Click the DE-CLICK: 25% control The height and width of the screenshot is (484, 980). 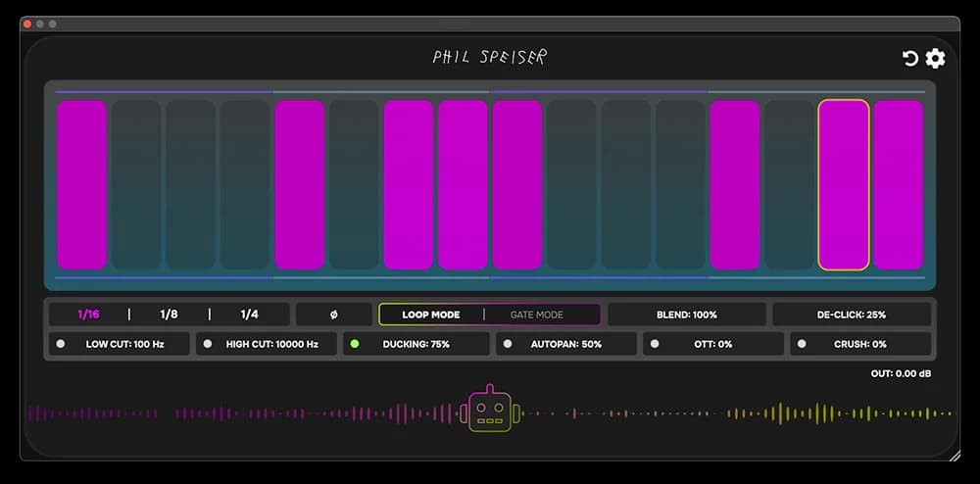(x=852, y=315)
